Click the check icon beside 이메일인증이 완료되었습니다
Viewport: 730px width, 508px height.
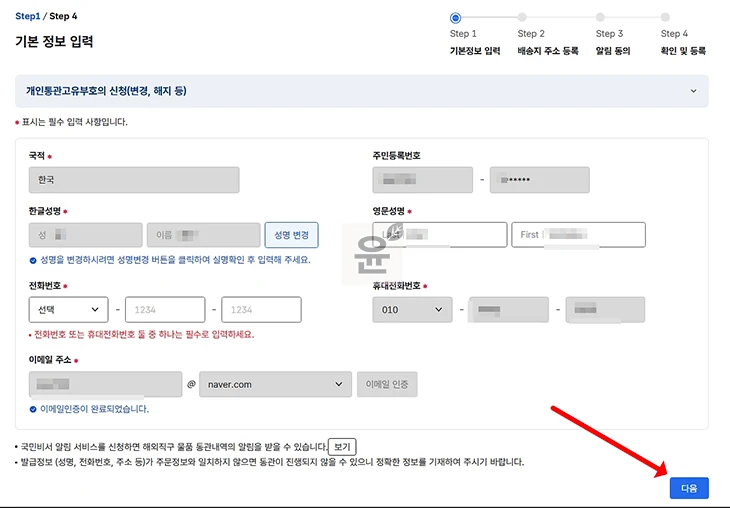33,409
